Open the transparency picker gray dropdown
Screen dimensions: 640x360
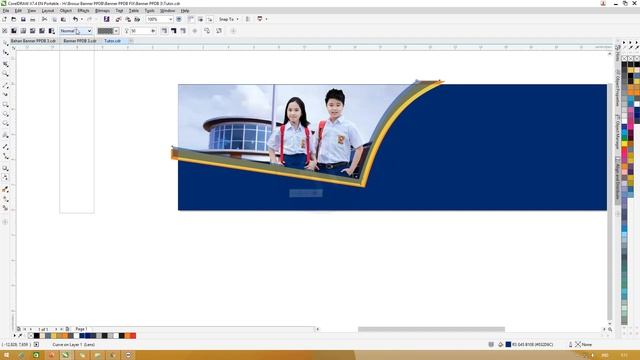click(x=108, y=31)
